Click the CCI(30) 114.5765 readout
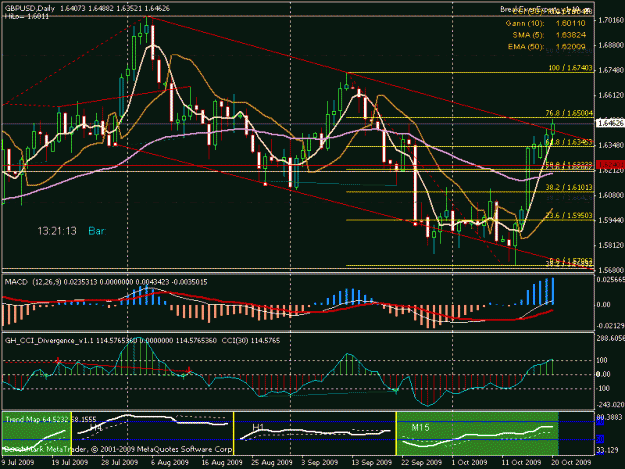 click(x=251, y=341)
